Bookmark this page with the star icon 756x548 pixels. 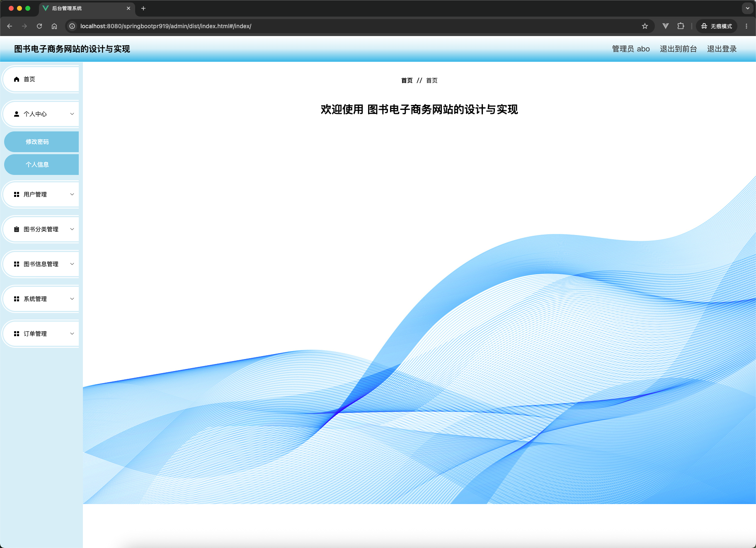pos(645,26)
